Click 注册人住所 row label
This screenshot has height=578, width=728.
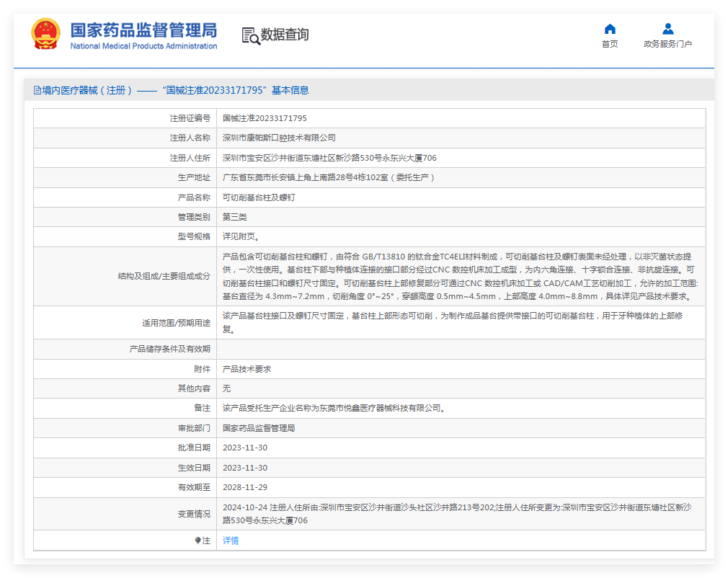190,158
